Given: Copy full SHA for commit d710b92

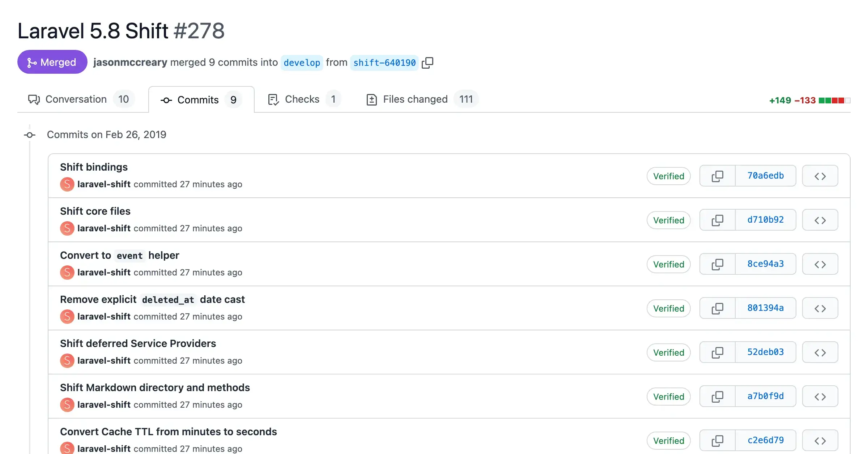Looking at the screenshot, I should click(x=718, y=220).
